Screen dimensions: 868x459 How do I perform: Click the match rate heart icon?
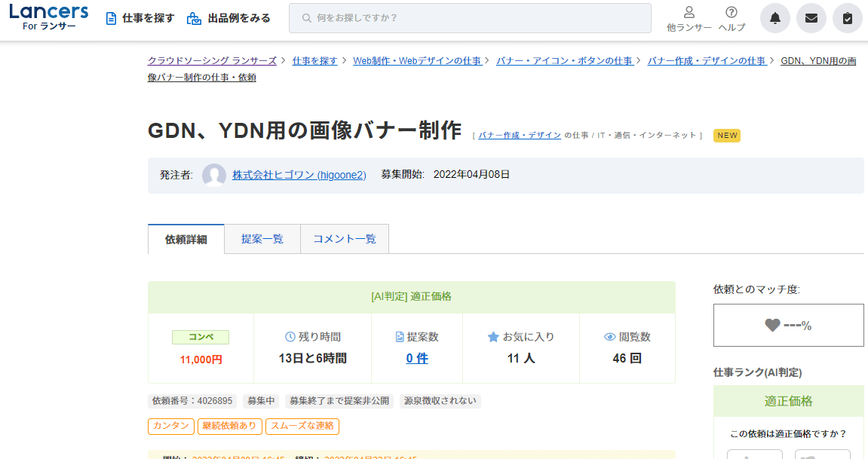[772, 326]
